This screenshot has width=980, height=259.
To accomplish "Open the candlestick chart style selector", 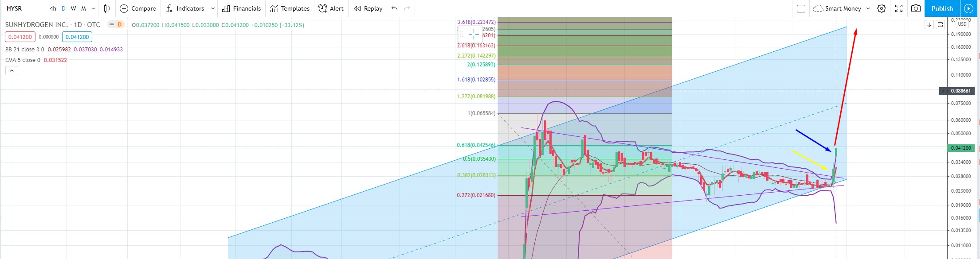I will click(x=107, y=8).
